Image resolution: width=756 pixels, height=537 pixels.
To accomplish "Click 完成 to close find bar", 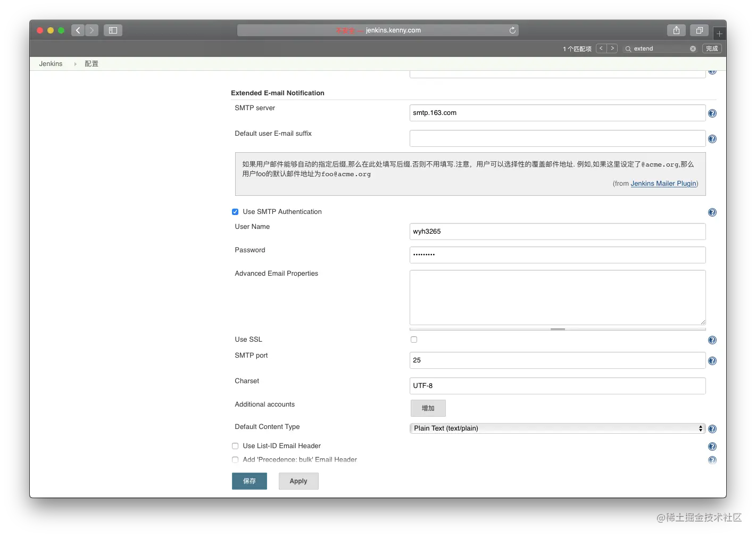I will coord(712,48).
